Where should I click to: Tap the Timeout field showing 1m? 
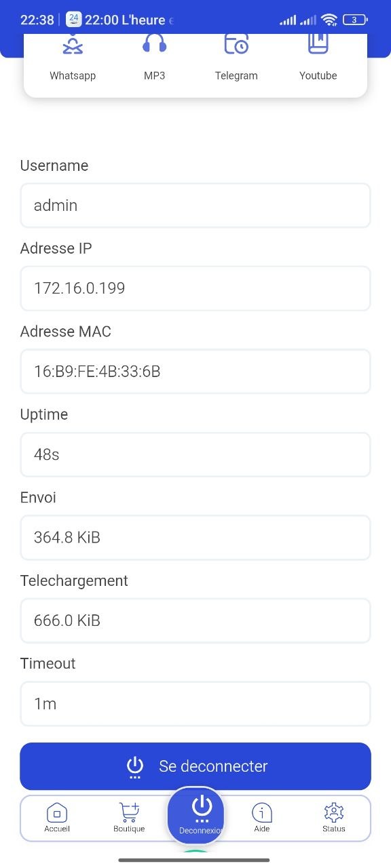pyautogui.click(x=195, y=704)
